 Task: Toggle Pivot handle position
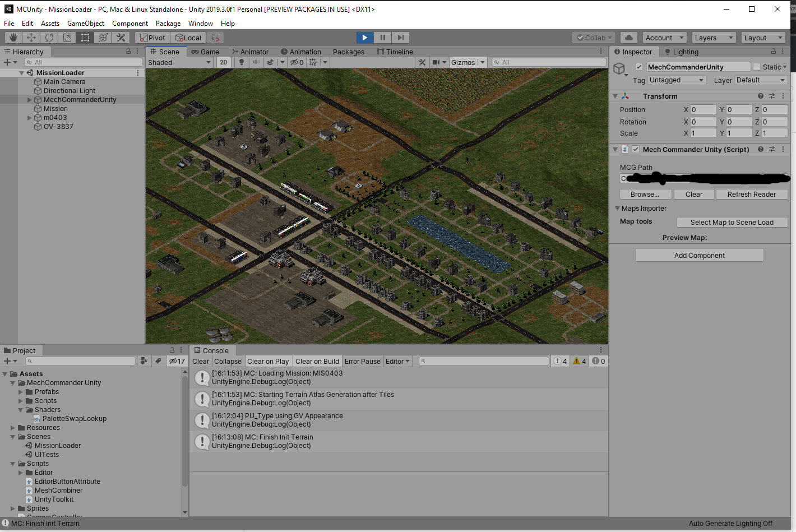pos(152,38)
